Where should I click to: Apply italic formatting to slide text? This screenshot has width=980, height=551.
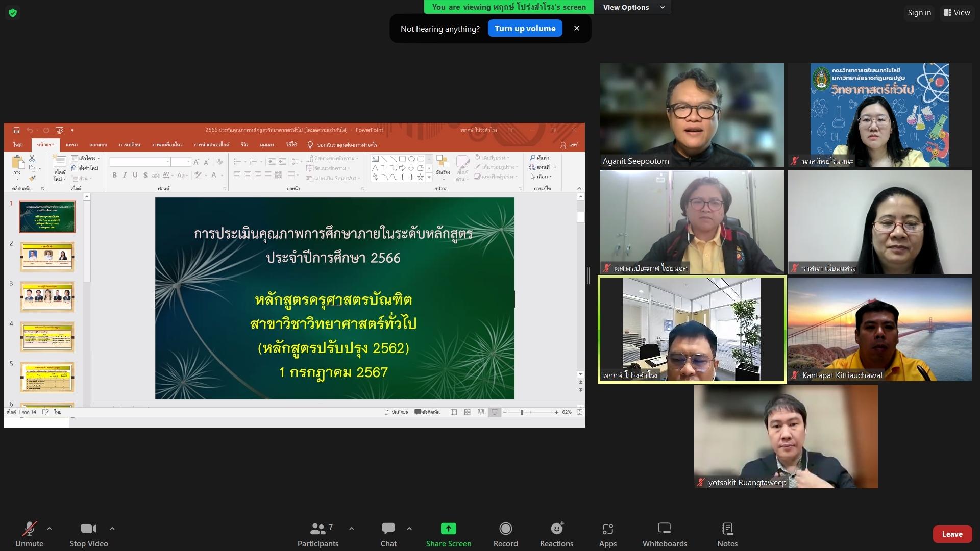click(125, 175)
